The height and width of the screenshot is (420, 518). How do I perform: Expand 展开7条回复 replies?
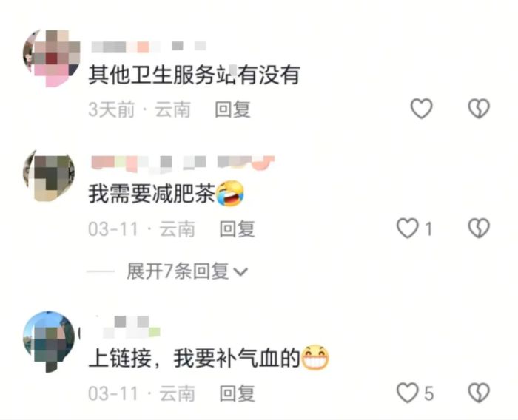click(x=178, y=271)
